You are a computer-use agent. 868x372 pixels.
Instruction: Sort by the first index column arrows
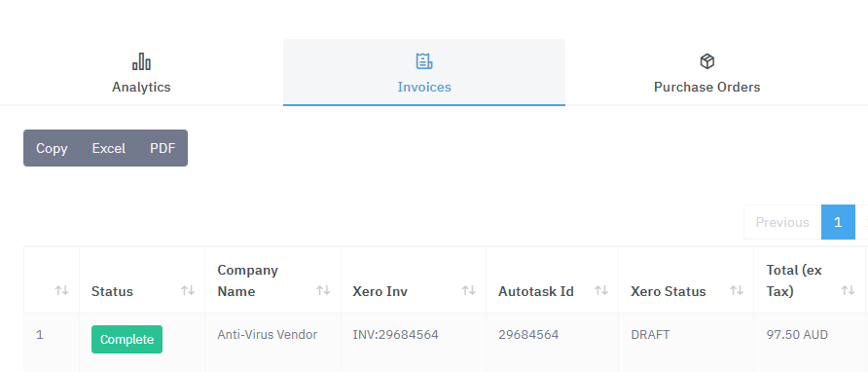click(x=61, y=290)
